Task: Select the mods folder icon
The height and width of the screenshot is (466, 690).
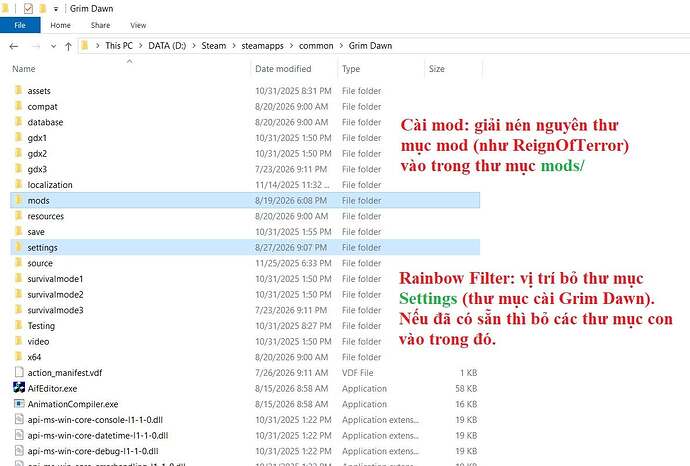Action: 18,200
